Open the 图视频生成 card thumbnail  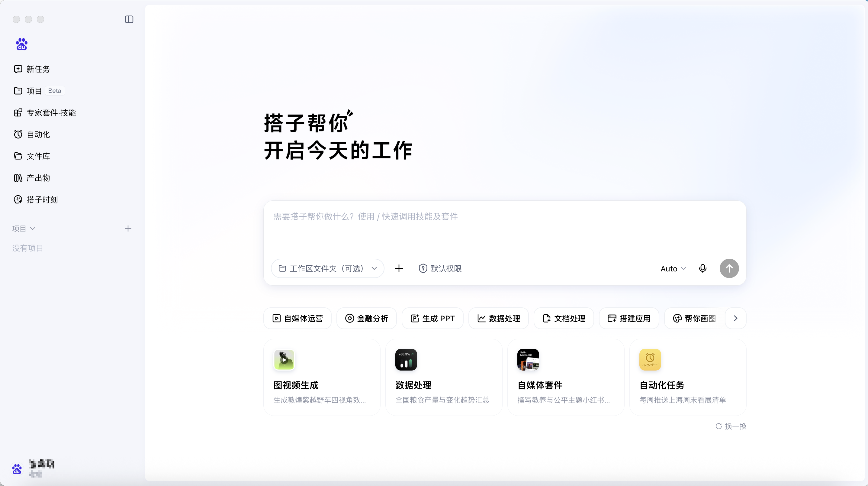[x=284, y=360]
